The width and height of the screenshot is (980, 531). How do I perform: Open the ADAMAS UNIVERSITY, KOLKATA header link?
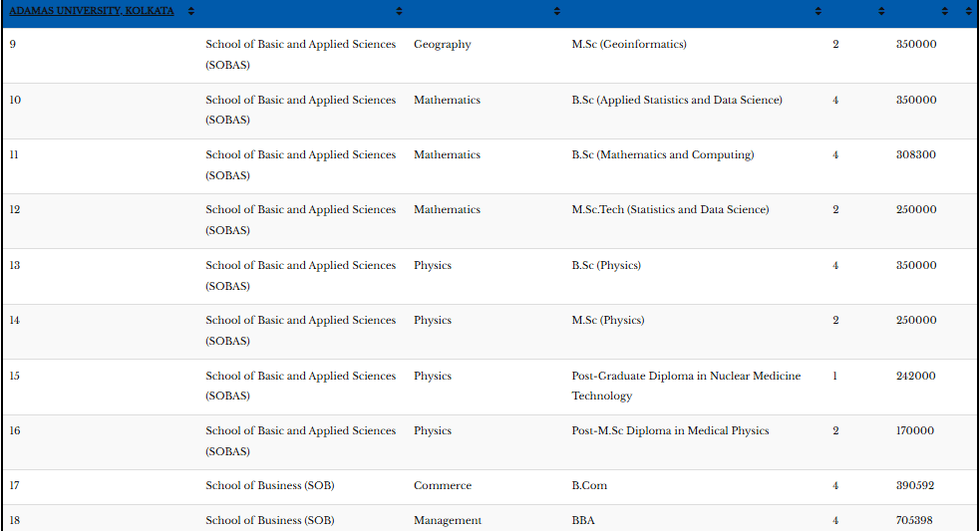pyautogui.click(x=92, y=11)
